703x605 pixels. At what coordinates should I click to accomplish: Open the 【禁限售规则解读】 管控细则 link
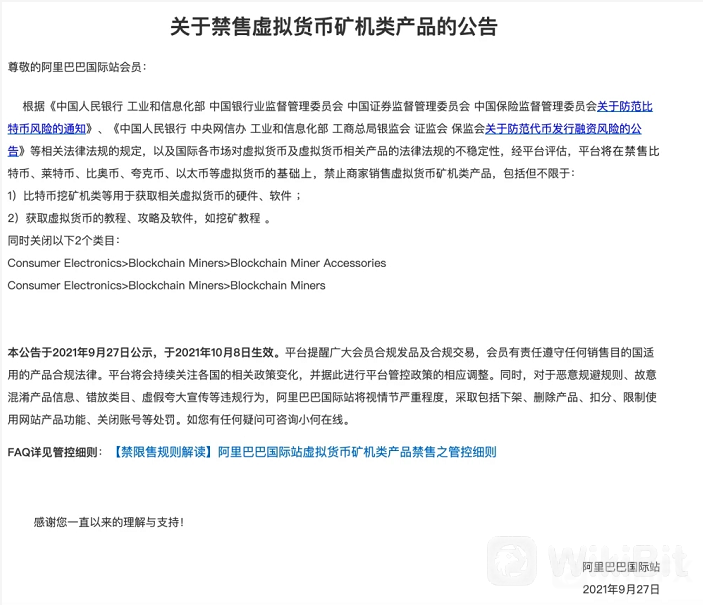tap(303, 452)
